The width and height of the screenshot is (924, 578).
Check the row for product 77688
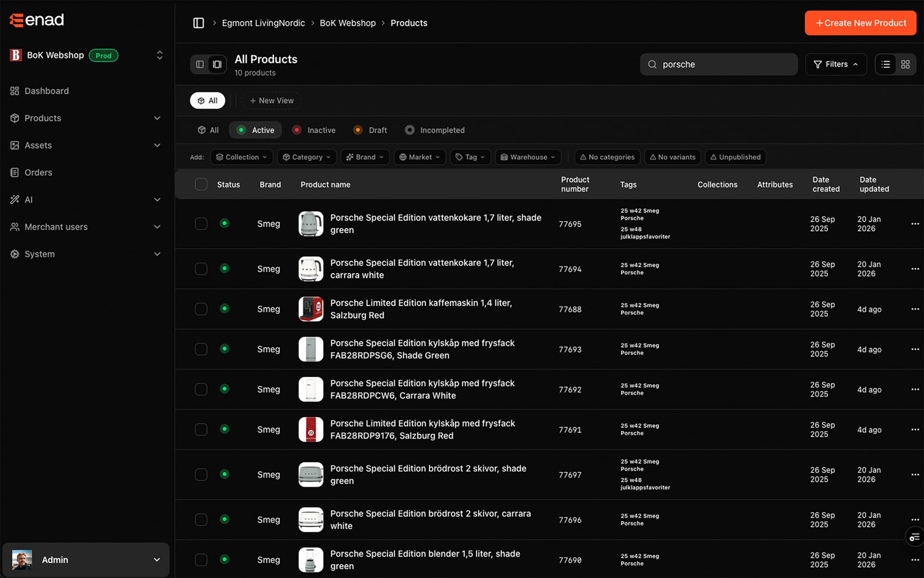tap(201, 309)
